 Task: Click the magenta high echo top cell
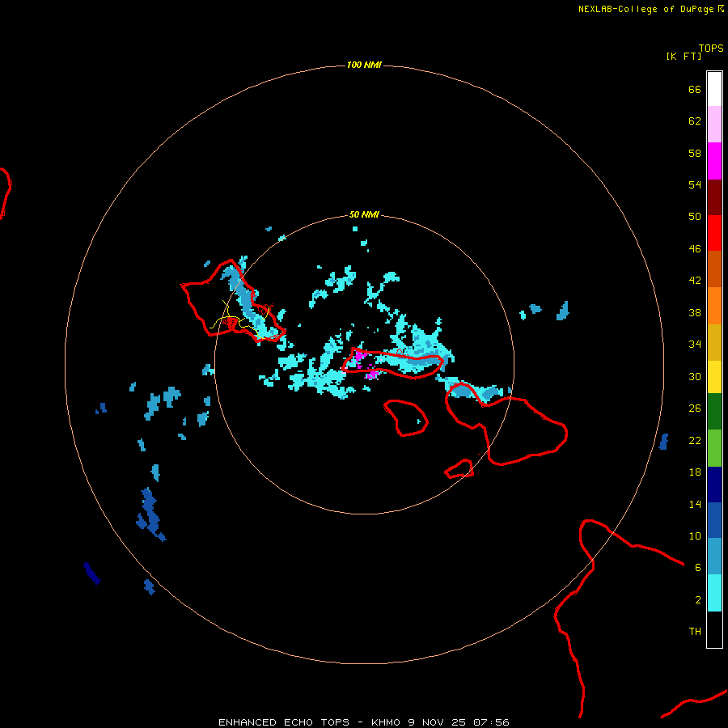coord(359,358)
